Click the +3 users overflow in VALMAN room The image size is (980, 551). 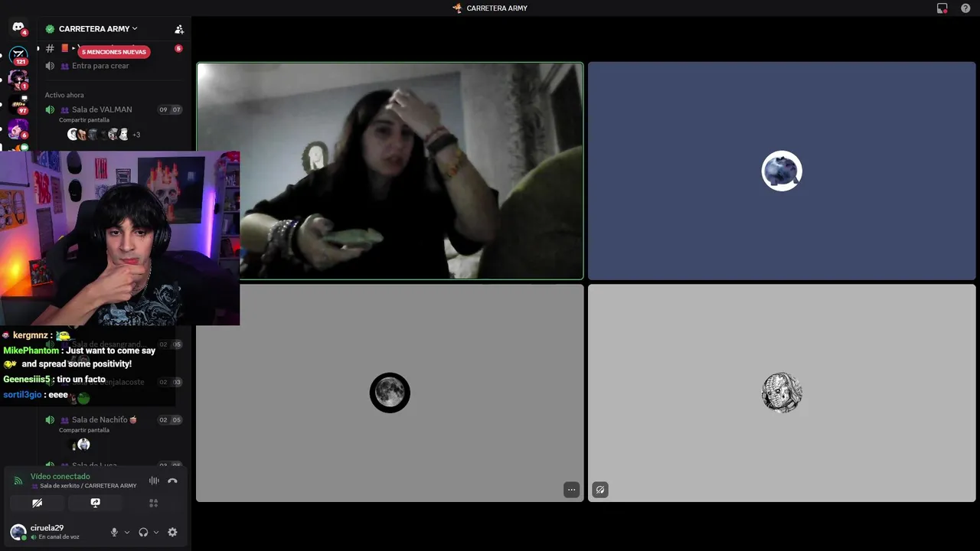[136, 135]
